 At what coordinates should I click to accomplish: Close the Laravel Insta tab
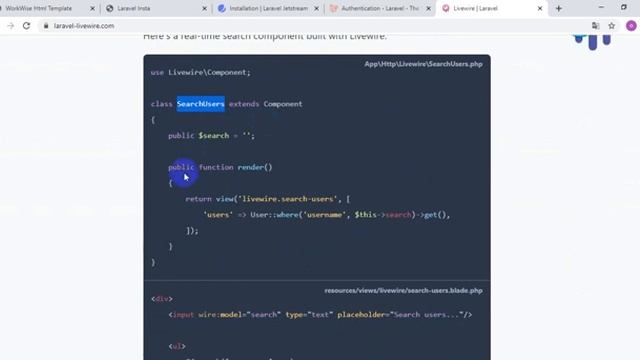coord(204,8)
